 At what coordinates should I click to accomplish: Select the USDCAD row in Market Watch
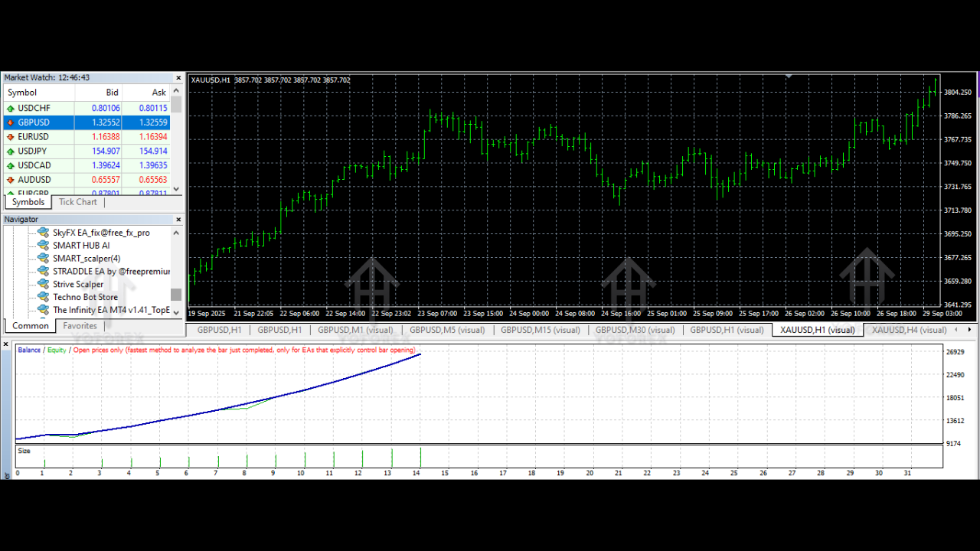tap(34, 166)
